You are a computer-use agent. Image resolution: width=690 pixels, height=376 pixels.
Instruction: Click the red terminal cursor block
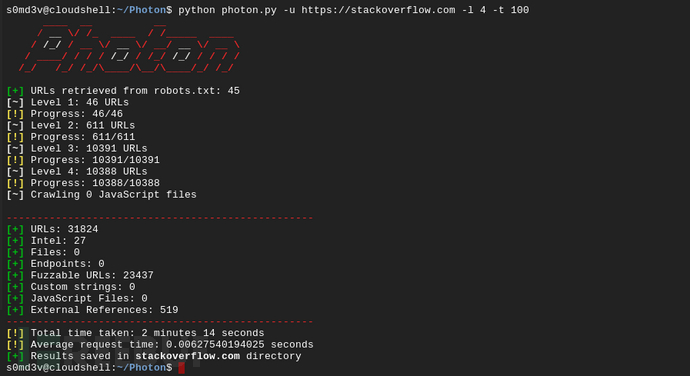181,368
